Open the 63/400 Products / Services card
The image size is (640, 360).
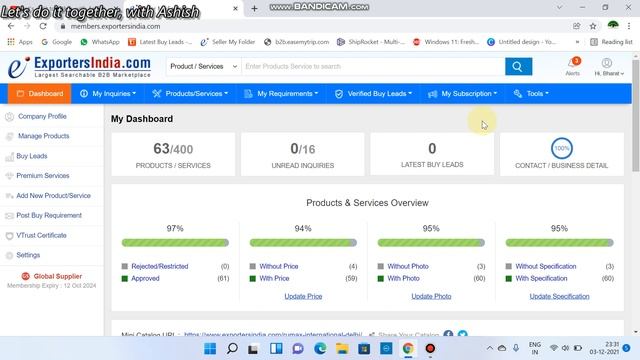pyautogui.click(x=173, y=154)
